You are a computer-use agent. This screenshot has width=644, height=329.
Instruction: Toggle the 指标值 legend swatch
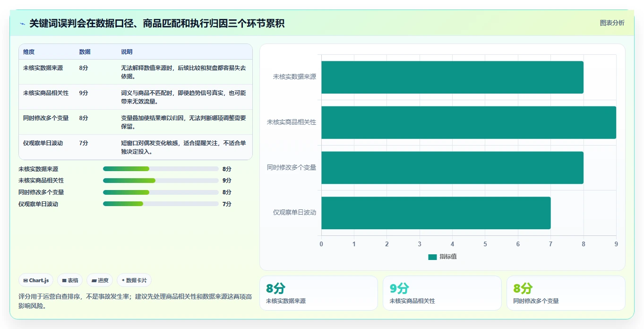coord(432,257)
